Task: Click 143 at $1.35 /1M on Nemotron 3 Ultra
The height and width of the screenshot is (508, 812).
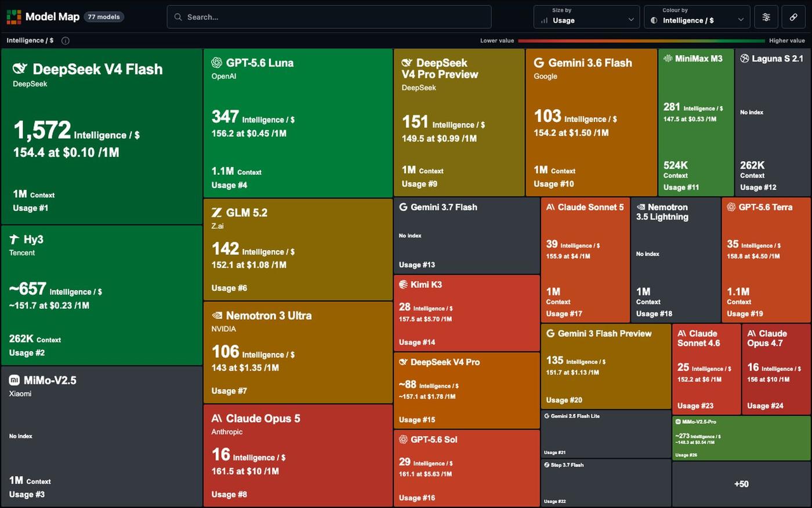Action: tap(245, 368)
